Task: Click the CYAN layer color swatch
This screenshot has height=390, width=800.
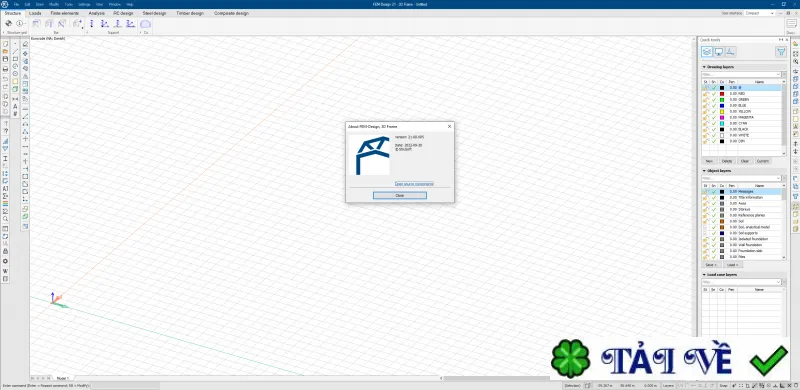Action: (722, 123)
